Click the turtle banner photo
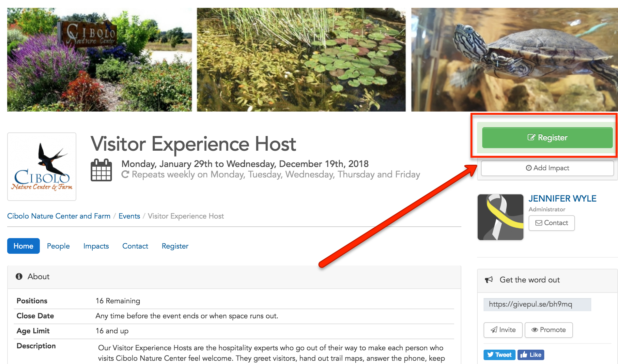Viewport: 618px width, 364px height. click(x=514, y=60)
